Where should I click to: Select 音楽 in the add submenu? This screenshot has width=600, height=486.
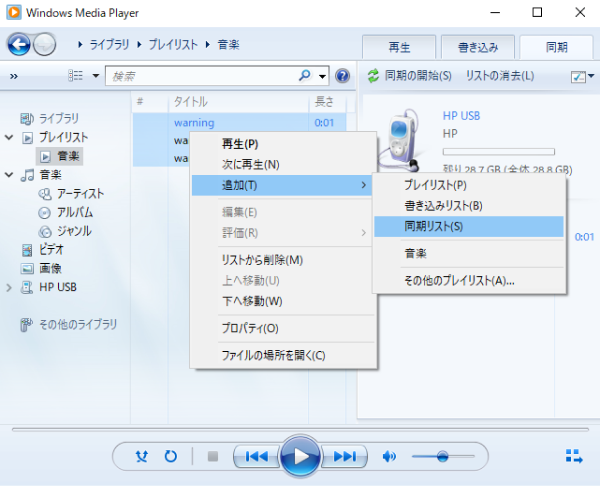tap(469, 253)
